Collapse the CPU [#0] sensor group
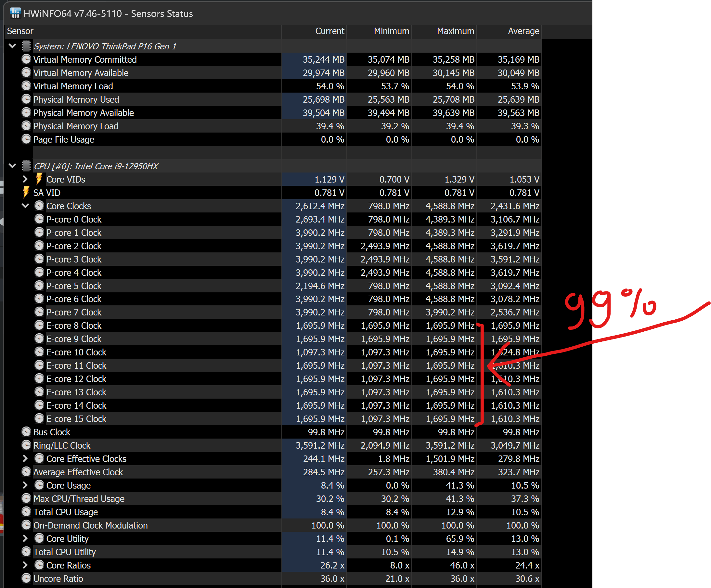 pyautogui.click(x=13, y=166)
